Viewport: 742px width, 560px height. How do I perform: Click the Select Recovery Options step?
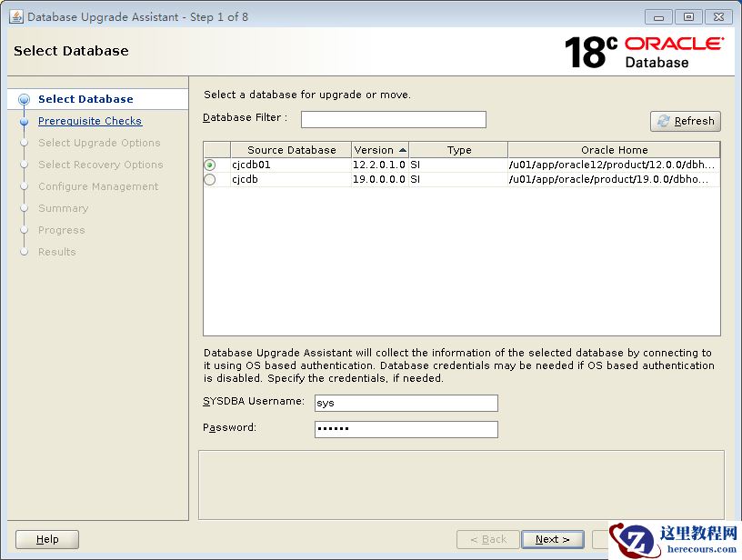[x=101, y=165]
